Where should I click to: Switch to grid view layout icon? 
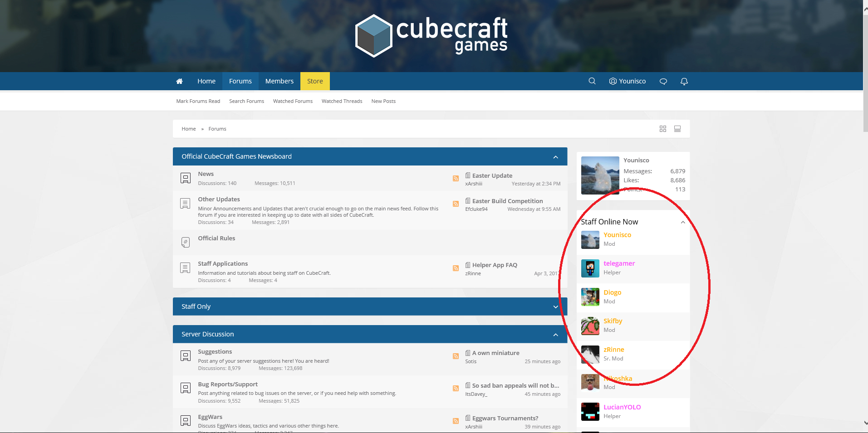pyautogui.click(x=663, y=129)
